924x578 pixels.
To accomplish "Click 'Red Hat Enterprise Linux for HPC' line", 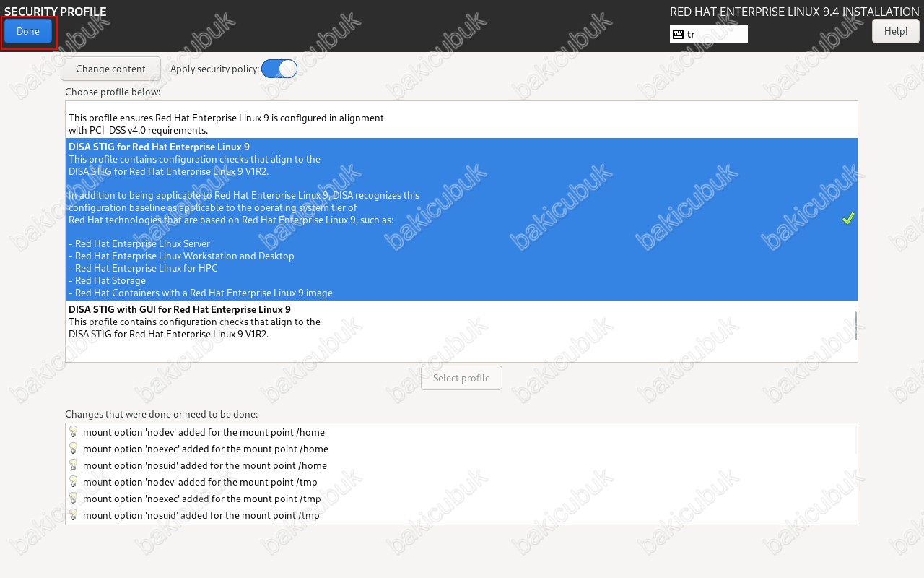I will pyautogui.click(x=143, y=268).
